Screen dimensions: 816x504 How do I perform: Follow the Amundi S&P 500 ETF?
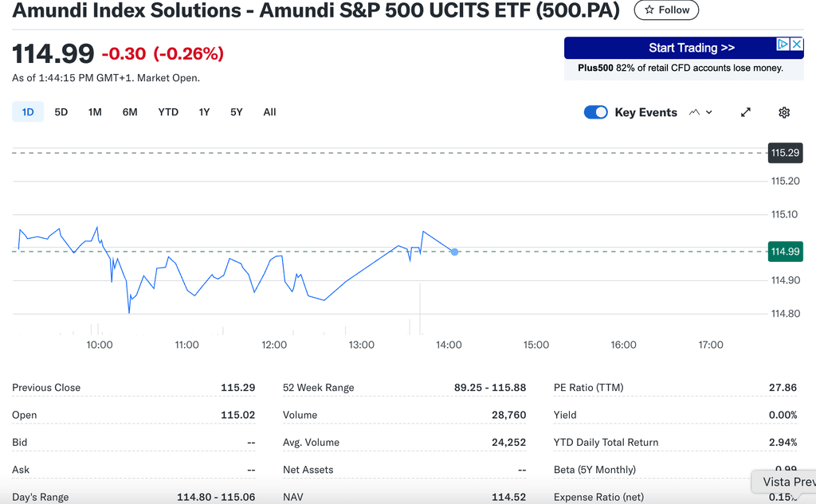pos(666,10)
